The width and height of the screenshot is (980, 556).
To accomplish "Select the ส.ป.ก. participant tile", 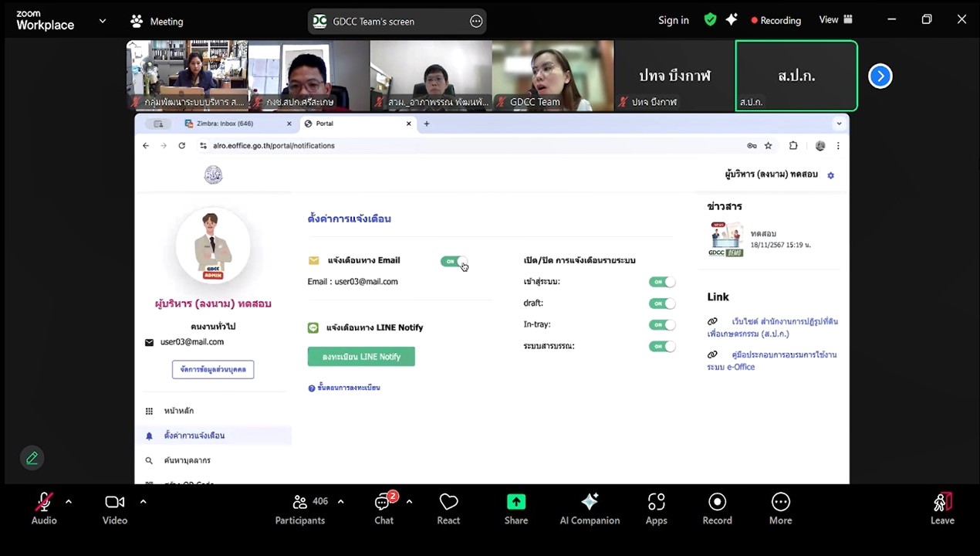I will pos(796,76).
